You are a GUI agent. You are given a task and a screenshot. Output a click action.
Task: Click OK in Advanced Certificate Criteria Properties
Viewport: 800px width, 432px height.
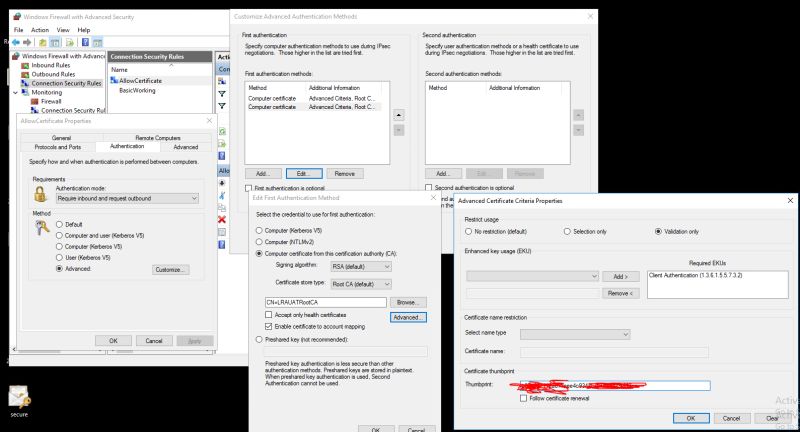point(691,418)
